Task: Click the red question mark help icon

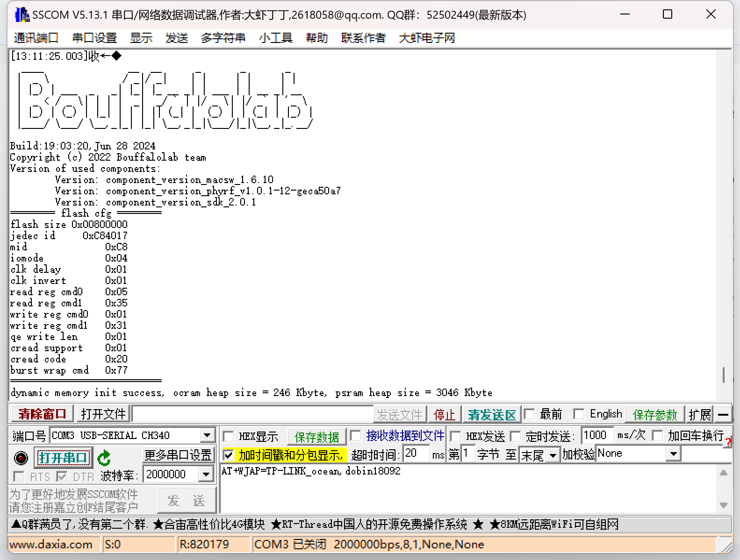Action: [728, 442]
